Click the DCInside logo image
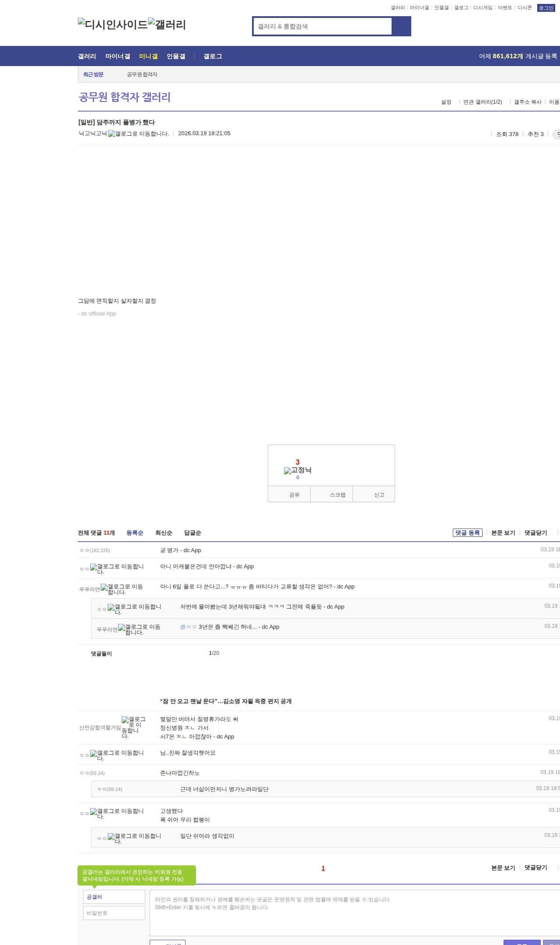This screenshot has height=945, width=560. (112, 24)
